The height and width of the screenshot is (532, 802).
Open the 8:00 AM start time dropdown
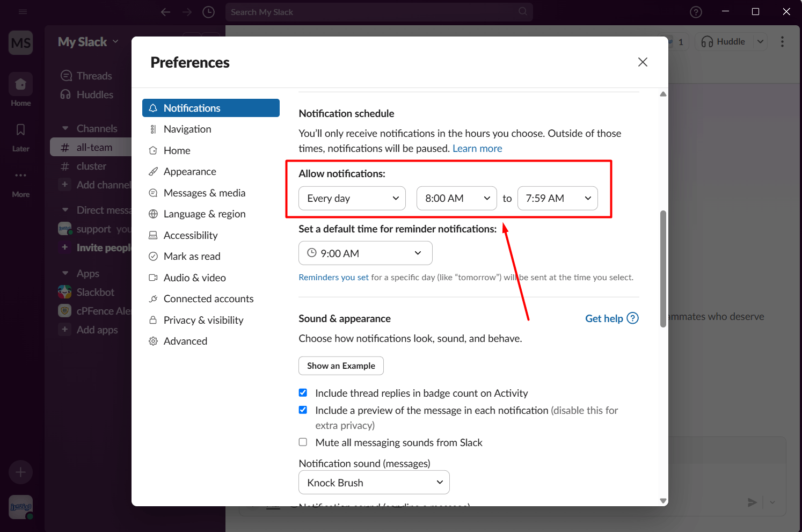[457, 199]
